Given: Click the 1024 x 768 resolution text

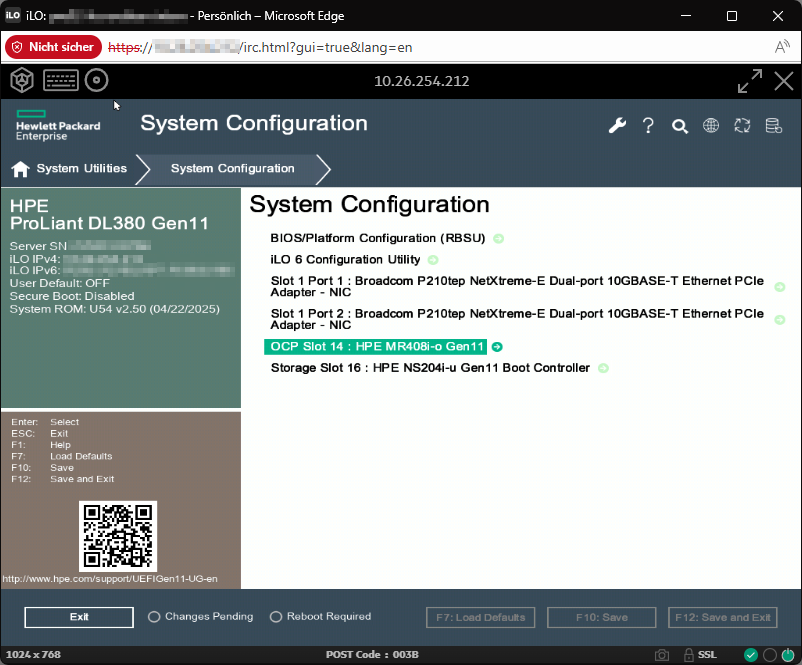Looking at the screenshot, I should (x=33, y=655).
